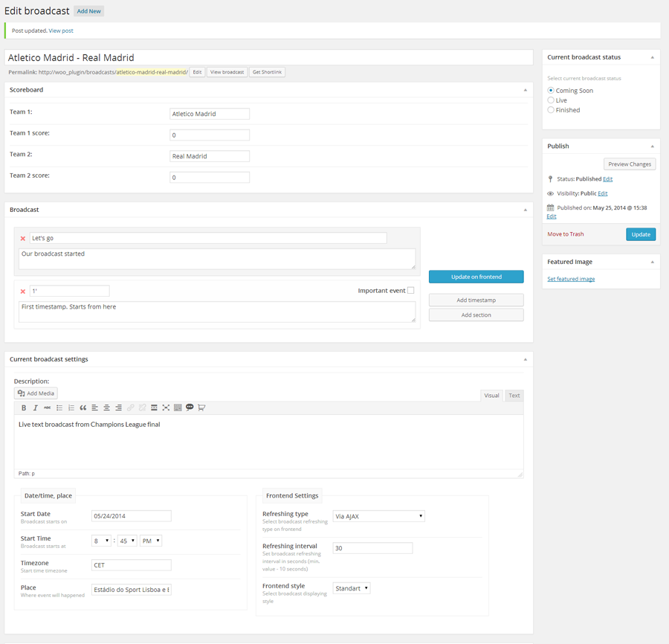The width and height of the screenshot is (669, 644).
Task: Collapse the Broadcast panel
Action: point(526,210)
